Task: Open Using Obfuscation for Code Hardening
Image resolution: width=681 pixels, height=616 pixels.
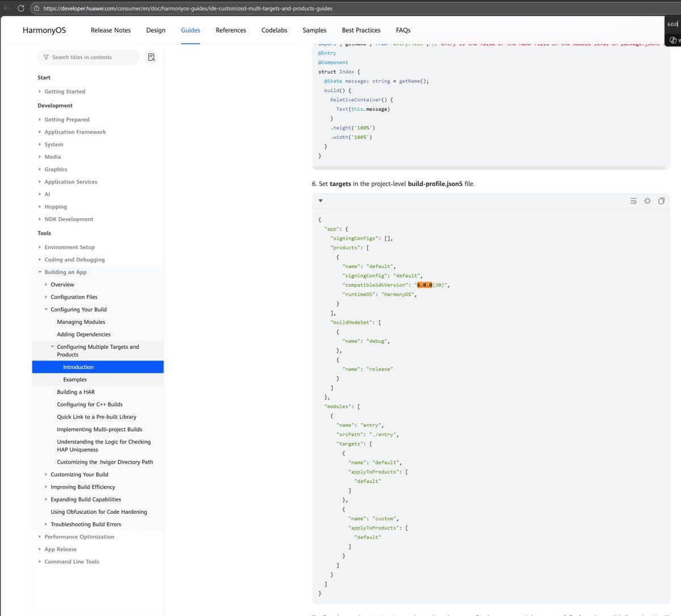Action: tap(99, 512)
